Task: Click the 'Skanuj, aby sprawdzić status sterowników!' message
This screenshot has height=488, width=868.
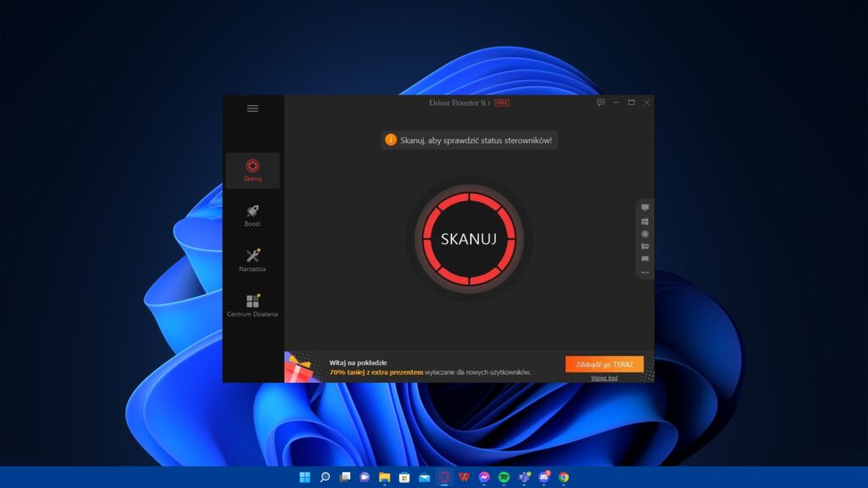Action: (476, 141)
